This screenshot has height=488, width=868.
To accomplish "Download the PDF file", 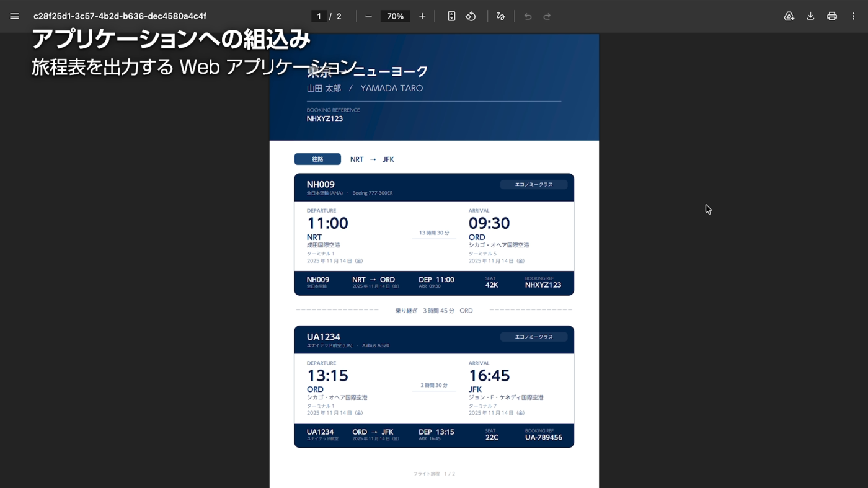I will (x=810, y=16).
